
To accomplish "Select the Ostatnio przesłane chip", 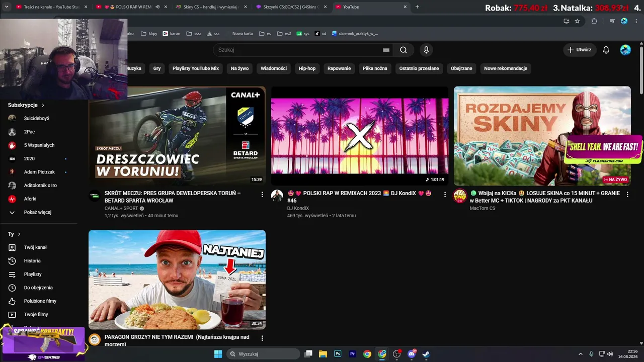I will click(419, 68).
